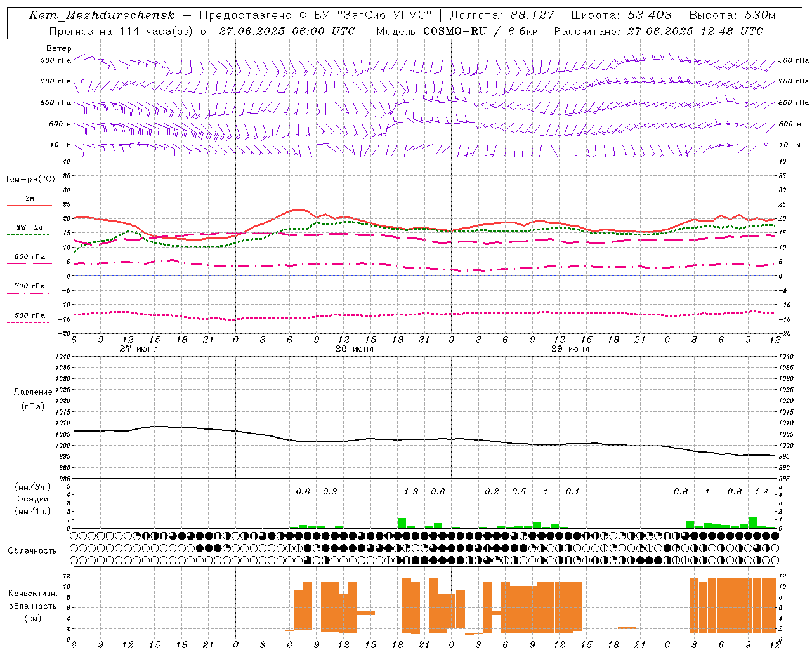Click the '(гПа)' unit under Давление
Screen dimensions: 812x650
tap(33, 407)
